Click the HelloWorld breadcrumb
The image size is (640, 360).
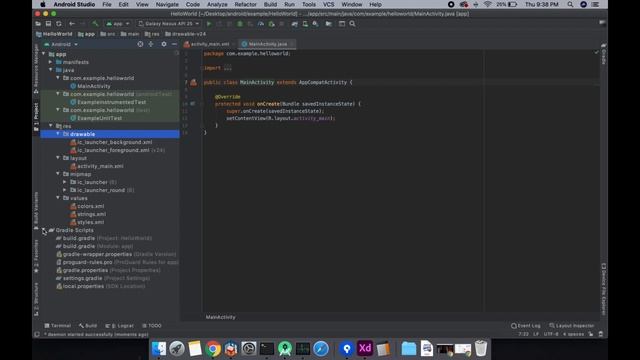pyautogui.click(x=54, y=34)
